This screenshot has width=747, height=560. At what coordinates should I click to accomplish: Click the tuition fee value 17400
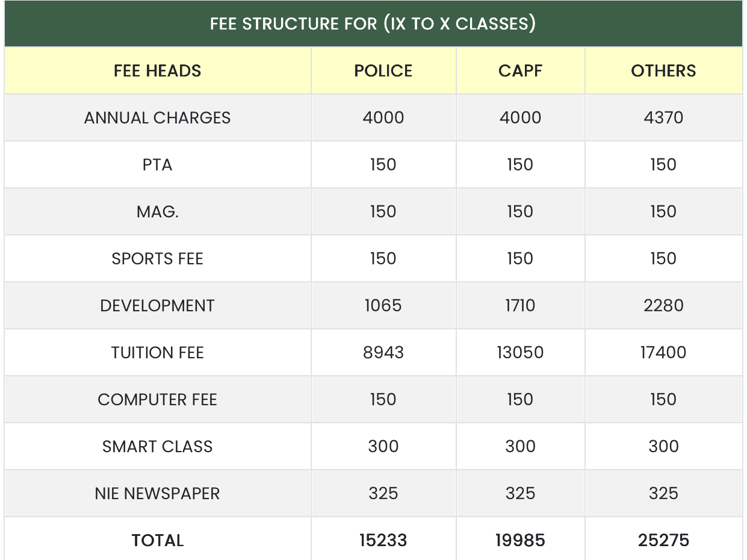coord(663,352)
